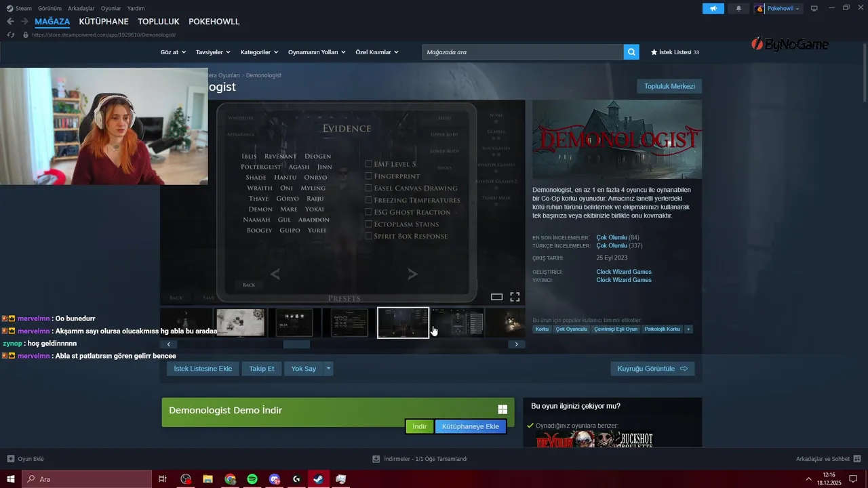Open Spotify from the taskbar
This screenshot has height=488, width=868.
point(252,479)
